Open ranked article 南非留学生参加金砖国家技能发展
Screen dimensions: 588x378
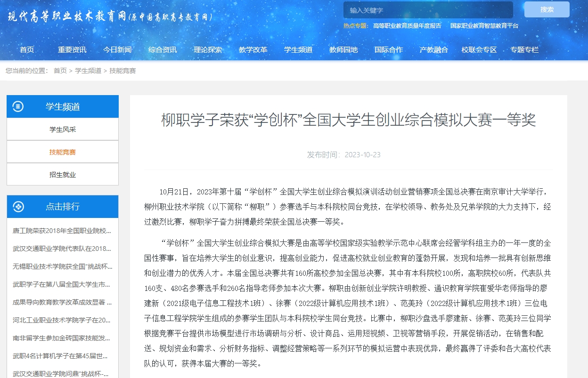(62, 338)
